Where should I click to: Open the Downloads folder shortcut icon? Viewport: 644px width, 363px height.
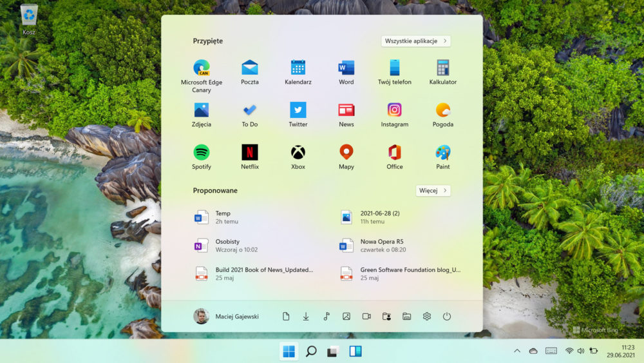306,316
